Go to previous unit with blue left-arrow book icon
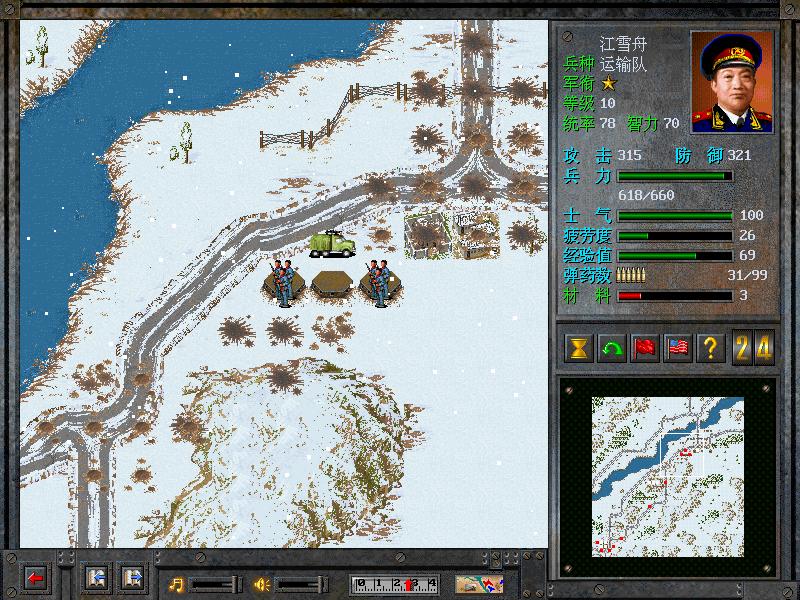Screen dimensions: 800x600 click(x=97, y=579)
